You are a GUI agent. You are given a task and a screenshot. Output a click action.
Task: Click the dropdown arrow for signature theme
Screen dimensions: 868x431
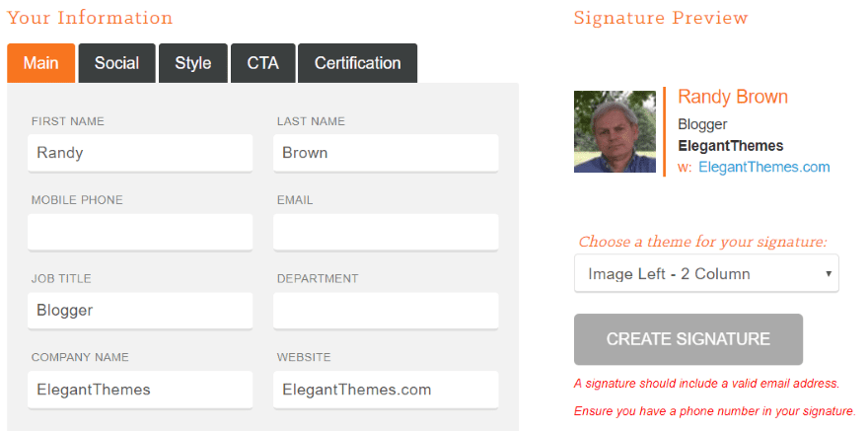coord(829,273)
